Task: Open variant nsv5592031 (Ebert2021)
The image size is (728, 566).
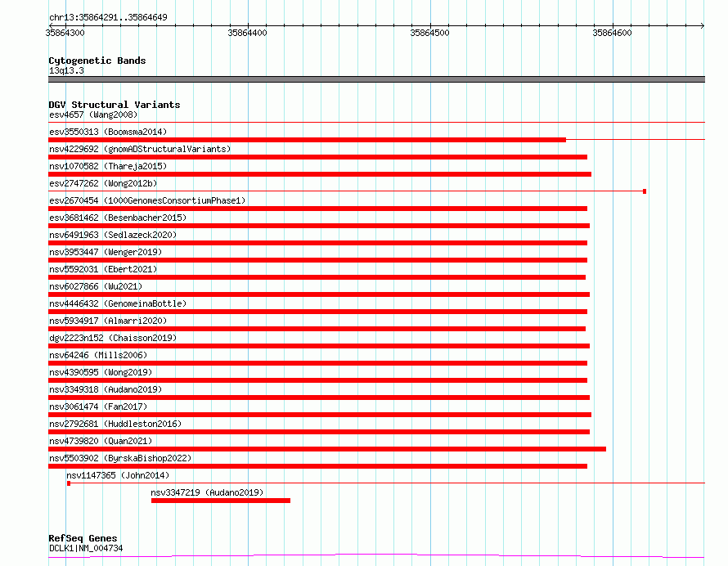Action: [x=103, y=269]
